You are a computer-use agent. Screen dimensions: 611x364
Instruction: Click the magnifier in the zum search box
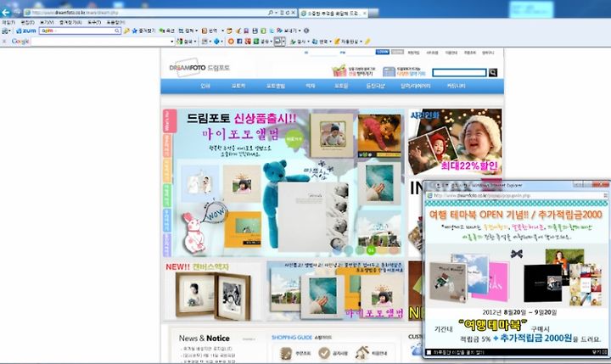[x=117, y=31]
